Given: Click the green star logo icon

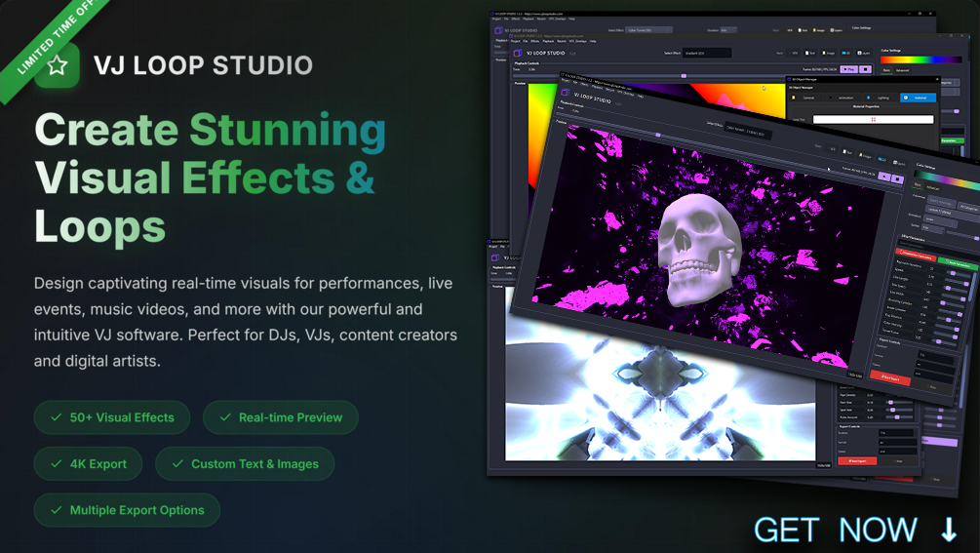Looking at the screenshot, I should (57, 65).
